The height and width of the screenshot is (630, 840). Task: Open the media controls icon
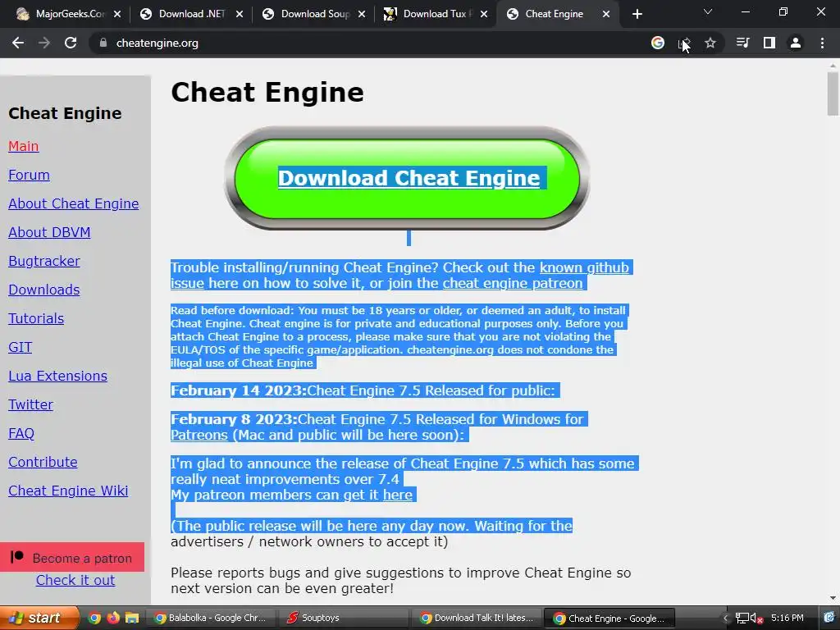click(742, 43)
